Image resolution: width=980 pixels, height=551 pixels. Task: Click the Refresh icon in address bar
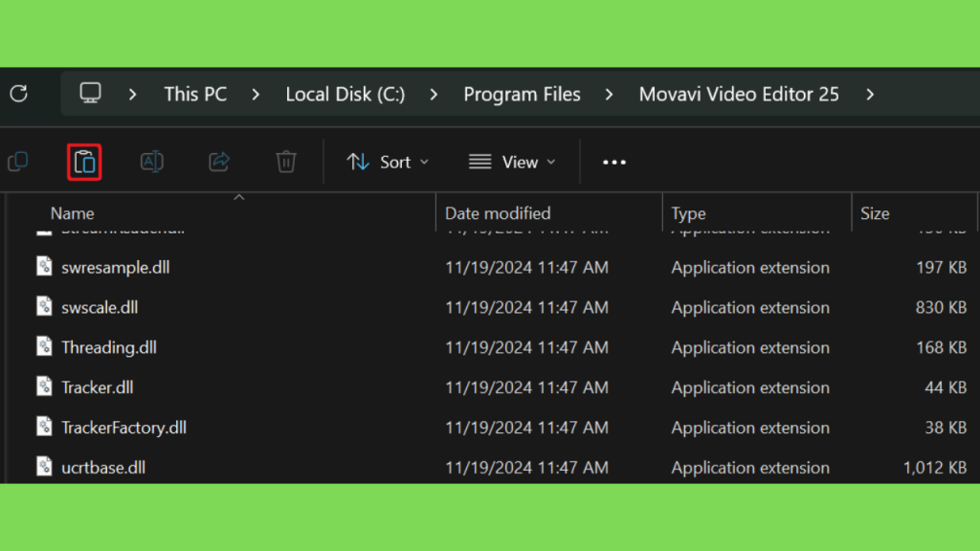click(19, 94)
